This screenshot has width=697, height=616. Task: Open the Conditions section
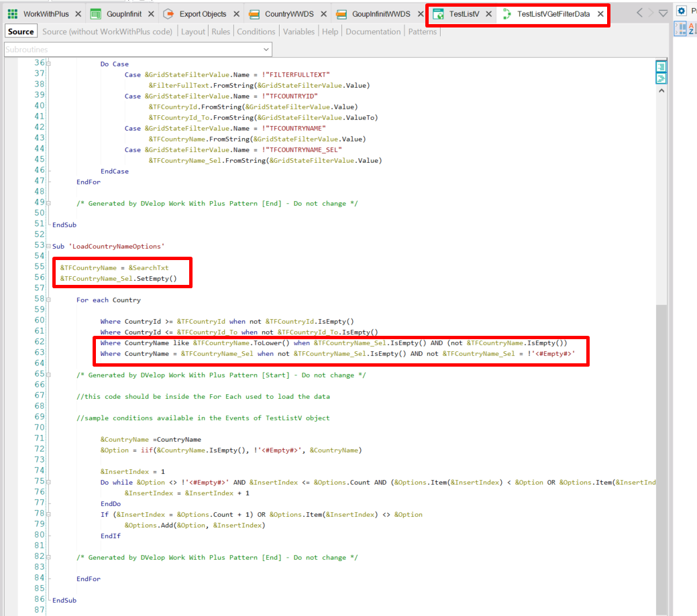pyautogui.click(x=256, y=32)
